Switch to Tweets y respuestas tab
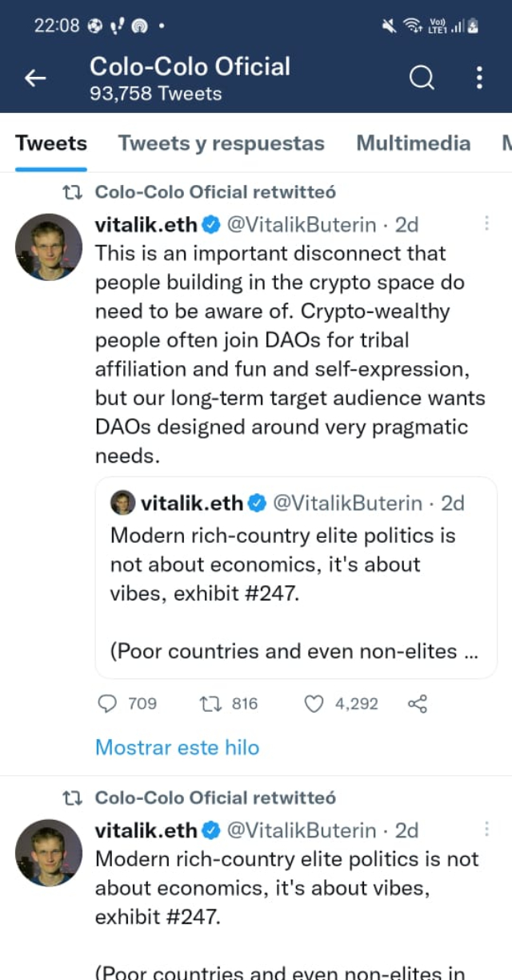Screen dimensions: 512x980 point(222,143)
